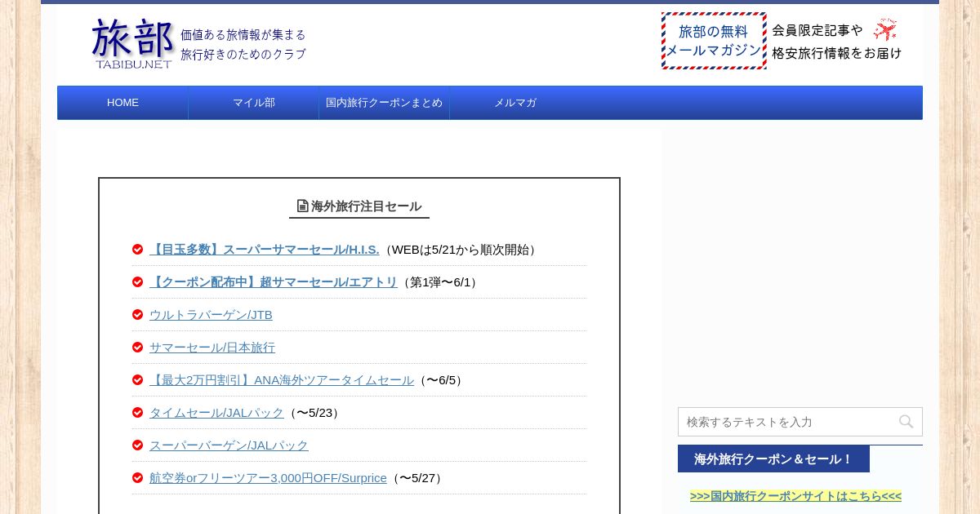Click the search magnifier icon

pyautogui.click(x=906, y=422)
